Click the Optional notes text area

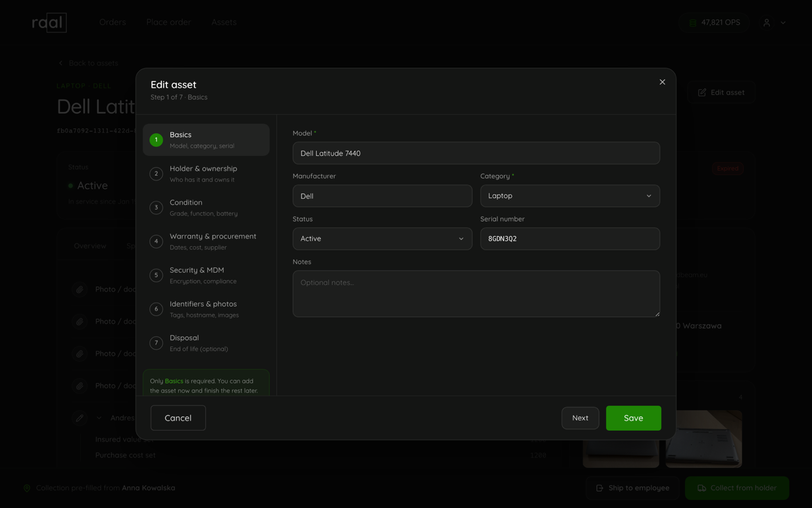pyautogui.click(x=476, y=294)
